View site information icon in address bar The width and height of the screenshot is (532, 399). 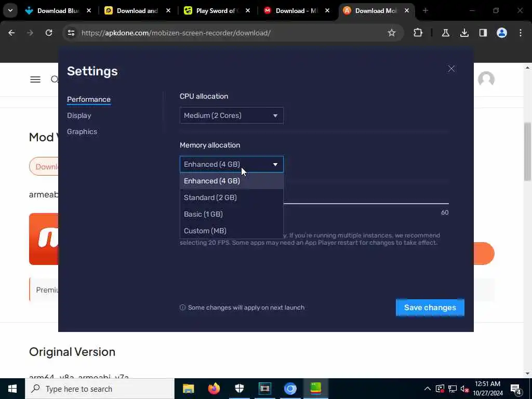pyautogui.click(x=71, y=33)
